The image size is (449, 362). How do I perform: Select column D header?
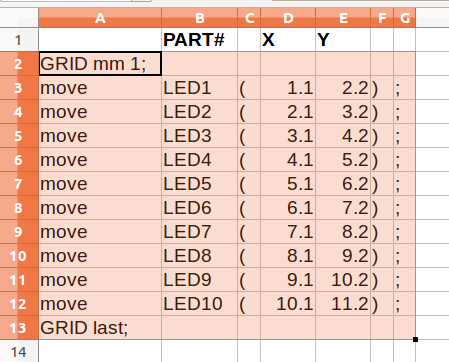288,18
